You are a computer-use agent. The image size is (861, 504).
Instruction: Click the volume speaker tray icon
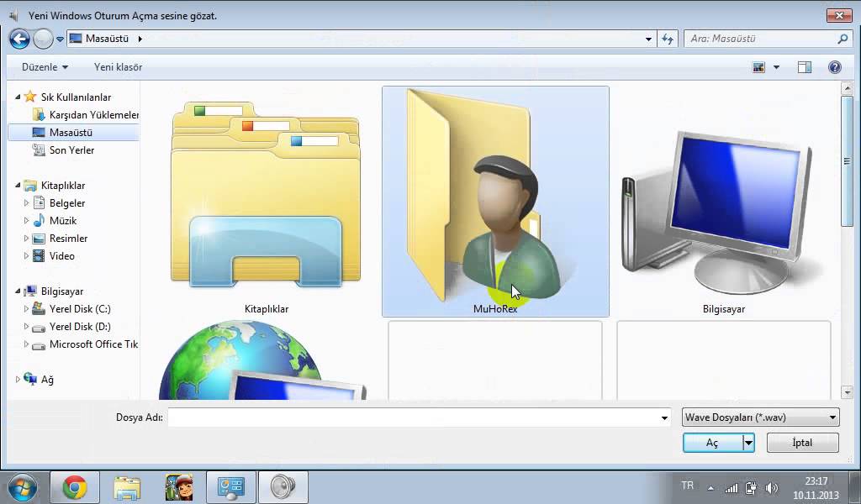pyautogui.click(x=772, y=487)
